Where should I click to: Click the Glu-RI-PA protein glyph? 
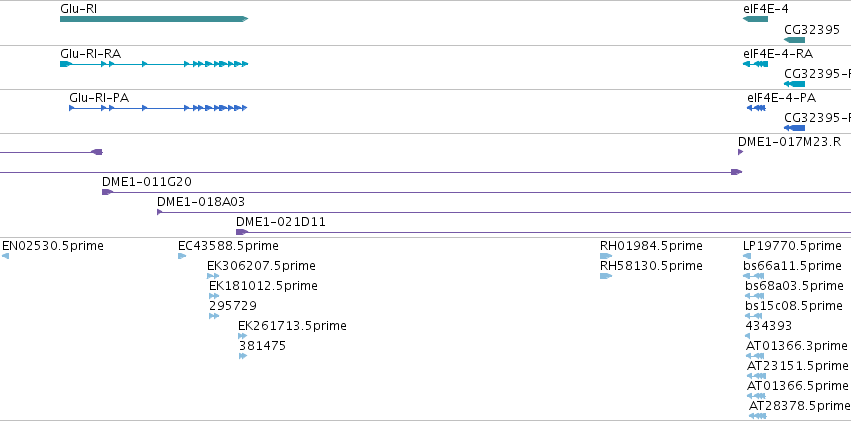coord(158,108)
